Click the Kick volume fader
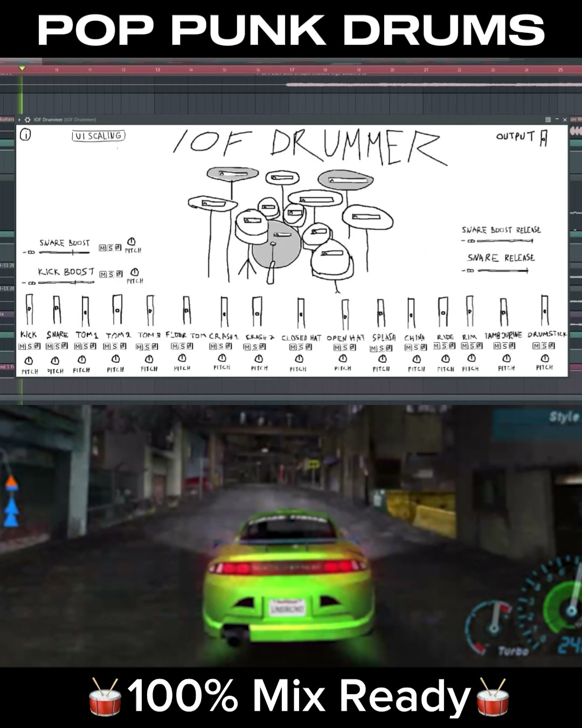This screenshot has width=582, height=728. click(30, 310)
